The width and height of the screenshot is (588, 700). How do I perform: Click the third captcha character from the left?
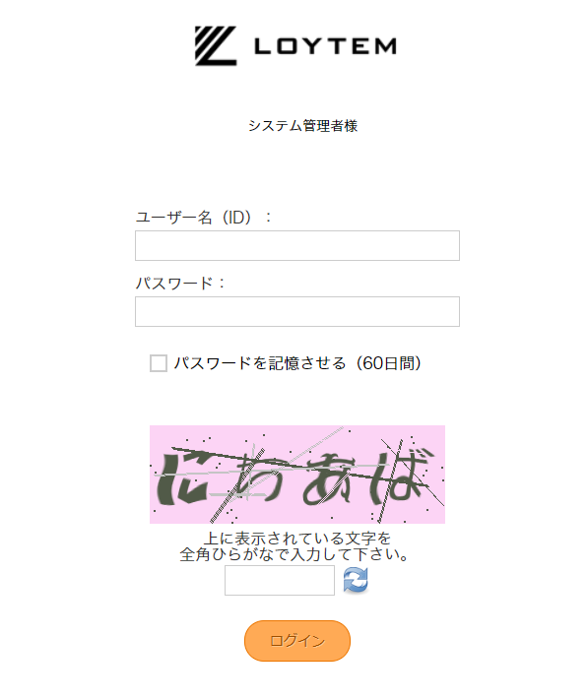(328, 478)
